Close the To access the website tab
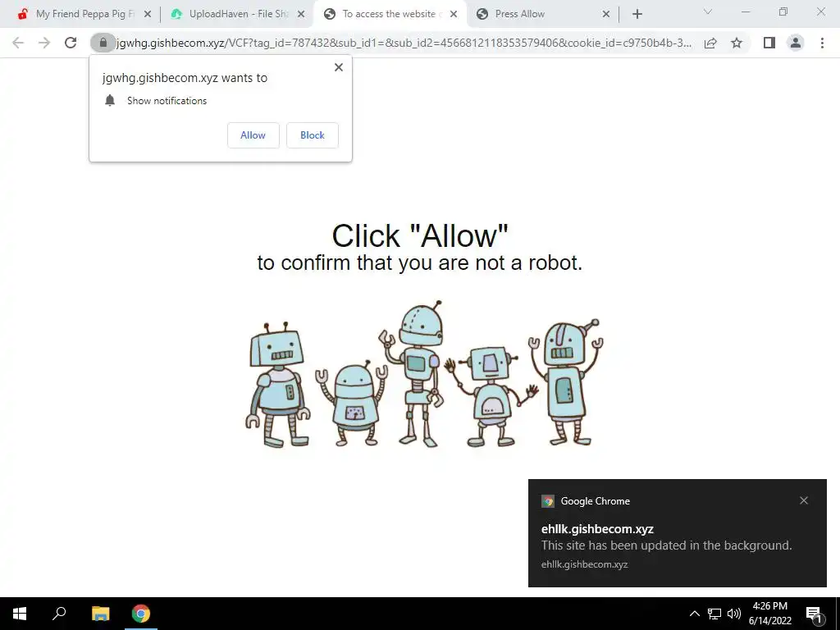The image size is (840, 630). tap(454, 14)
